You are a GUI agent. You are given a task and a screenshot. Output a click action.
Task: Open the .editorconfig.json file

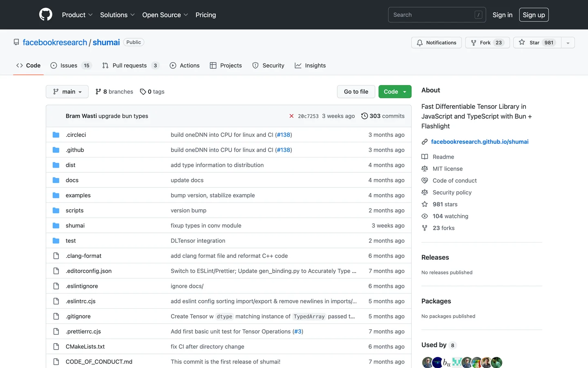tap(89, 271)
